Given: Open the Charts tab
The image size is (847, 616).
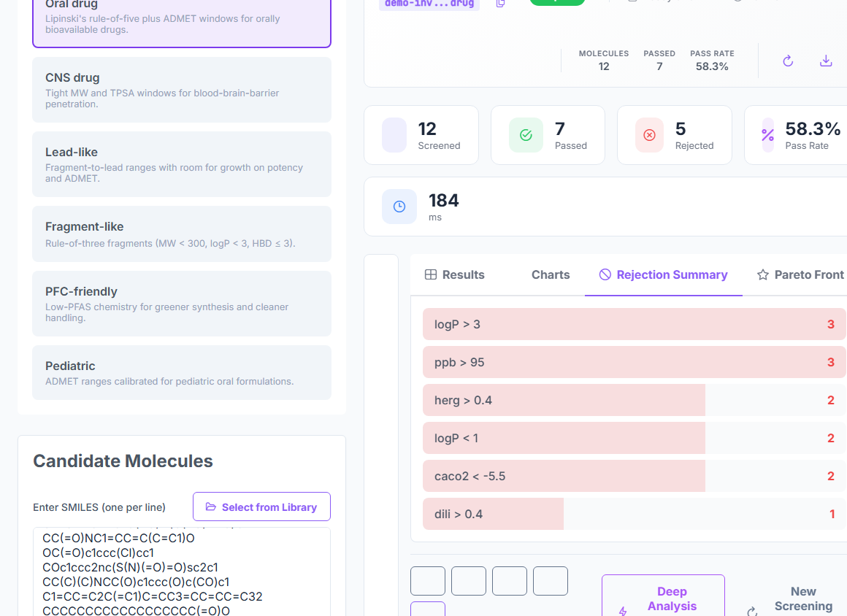Looking at the screenshot, I should (551, 275).
